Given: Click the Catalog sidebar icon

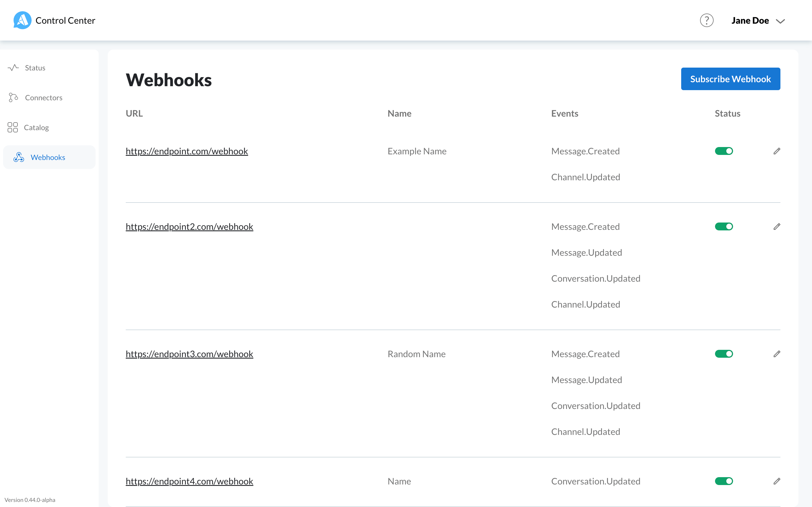Looking at the screenshot, I should (x=13, y=127).
